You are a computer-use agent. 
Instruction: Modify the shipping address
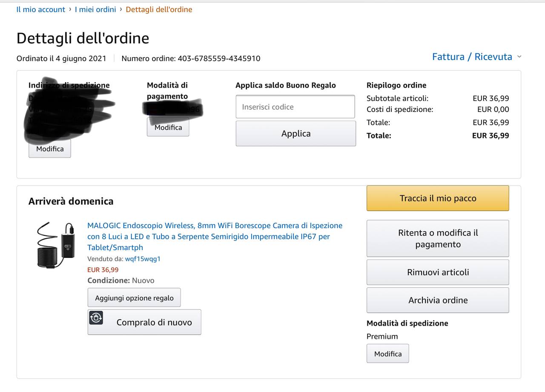50,149
